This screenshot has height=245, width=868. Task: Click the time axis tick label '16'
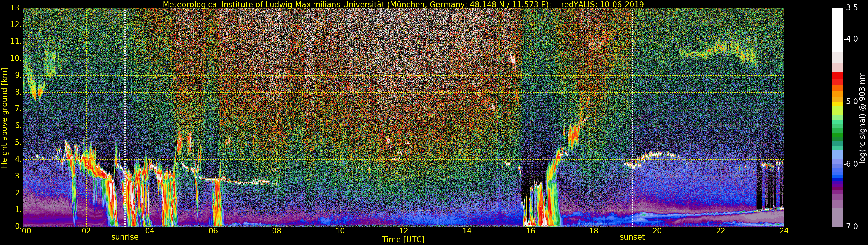530,231
